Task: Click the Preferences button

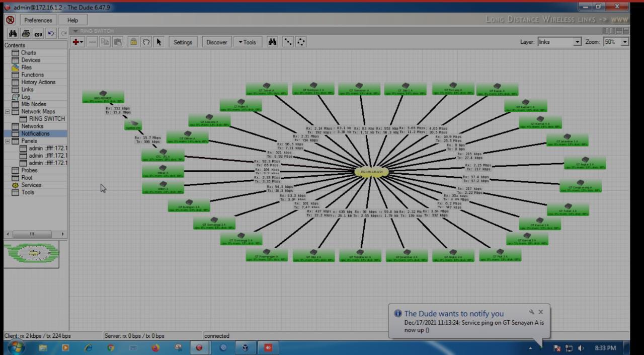Action: (x=38, y=20)
